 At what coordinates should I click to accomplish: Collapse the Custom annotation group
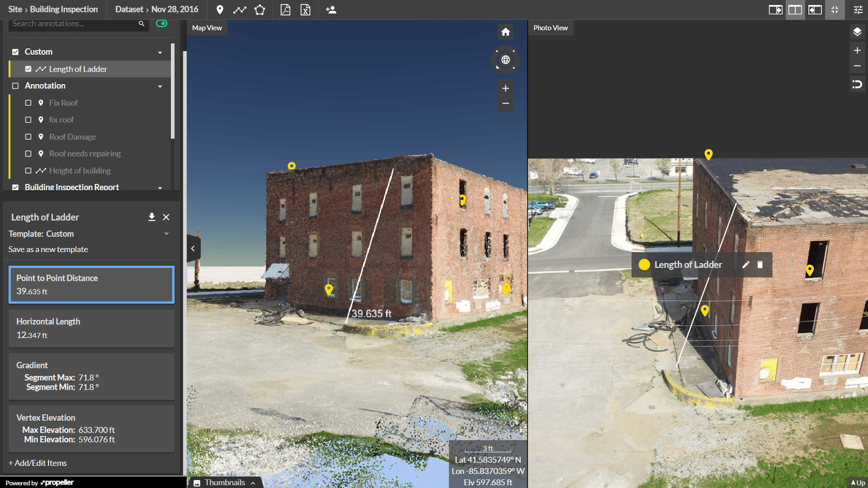(x=160, y=53)
